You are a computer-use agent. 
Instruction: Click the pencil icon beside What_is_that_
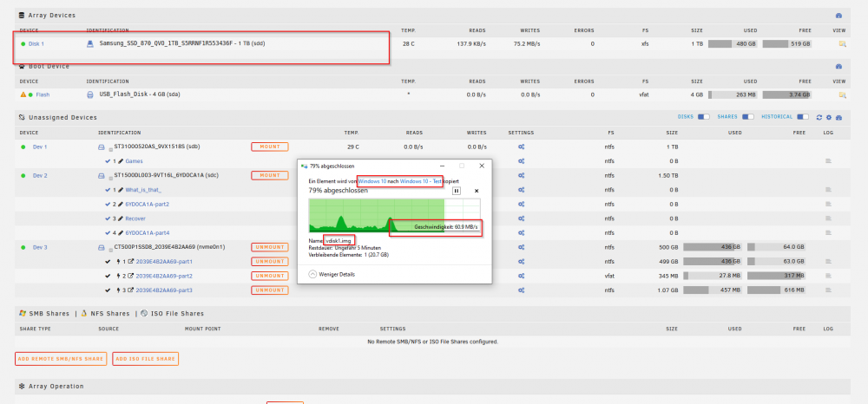pos(120,190)
